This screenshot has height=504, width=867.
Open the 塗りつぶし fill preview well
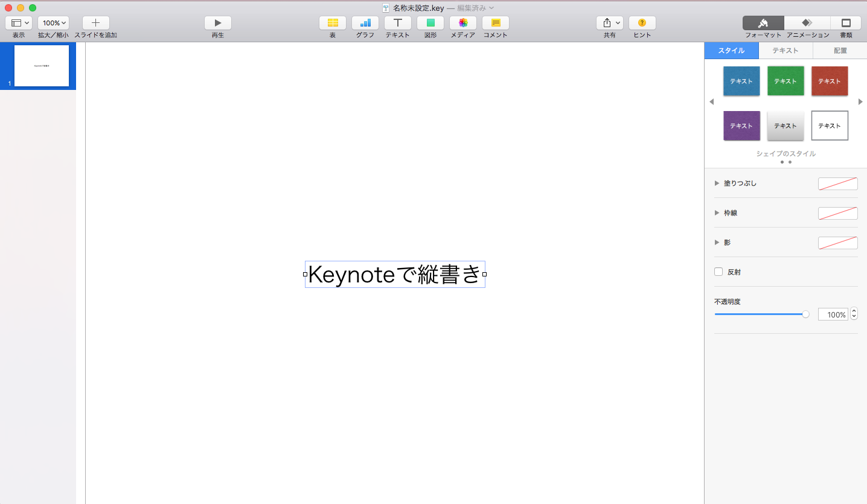point(838,183)
